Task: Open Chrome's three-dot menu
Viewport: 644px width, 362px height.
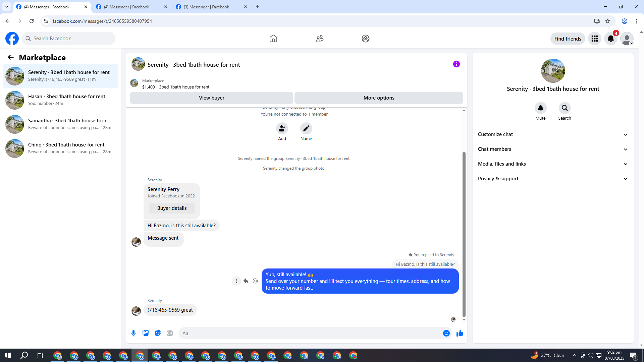Action: (x=637, y=21)
